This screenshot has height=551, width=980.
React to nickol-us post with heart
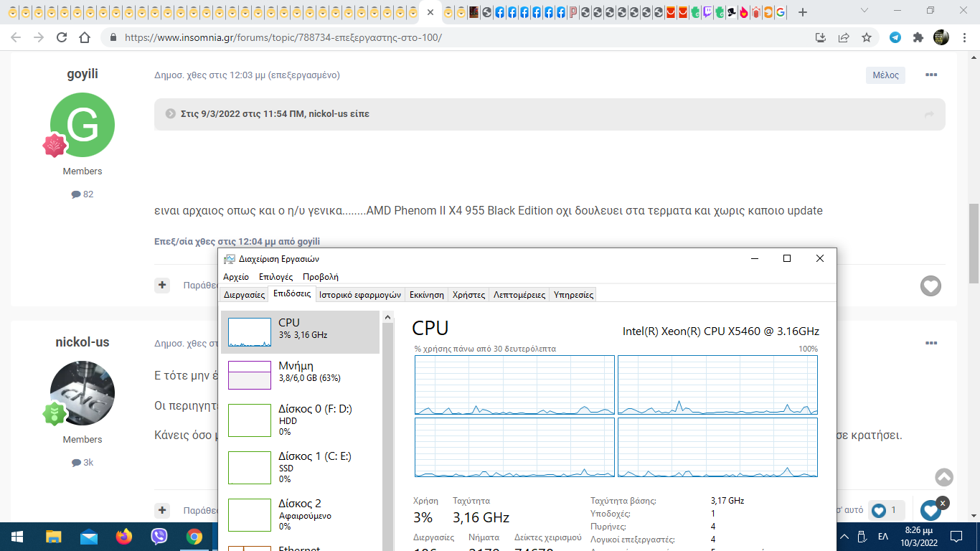(930, 510)
